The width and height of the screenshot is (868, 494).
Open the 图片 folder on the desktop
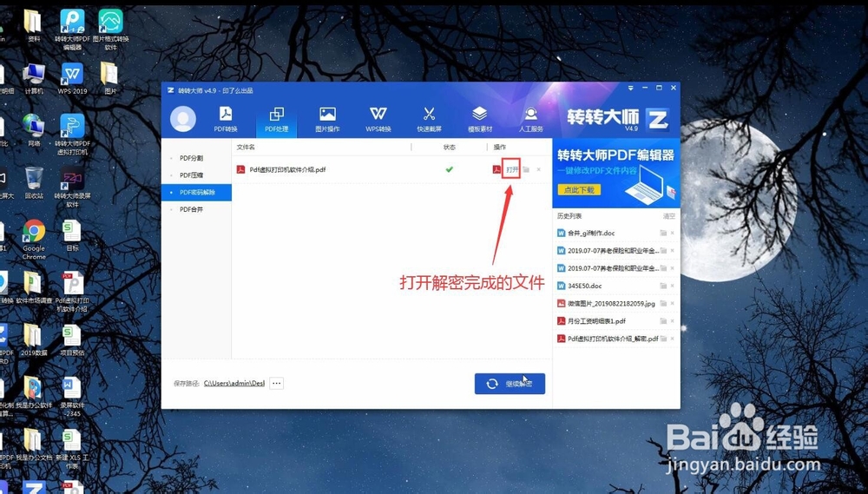tap(109, 78)
